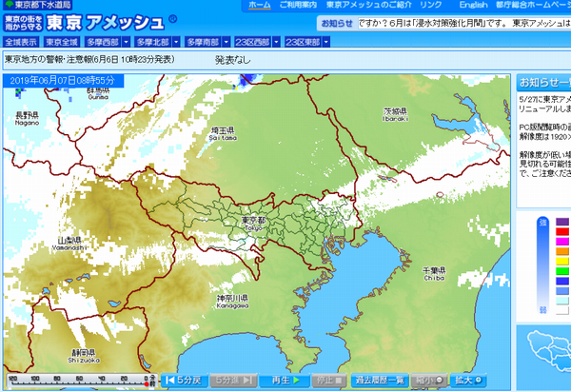Image resolution: width=571 pixels, height=392 pixels.
Task: Open the ご利用案内 page
Action: pyautogui.click(x=298, y=5)
